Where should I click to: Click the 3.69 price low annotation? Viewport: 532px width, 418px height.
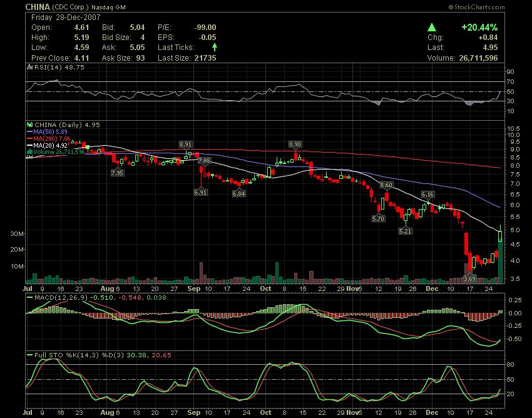[x=470, y=279]
